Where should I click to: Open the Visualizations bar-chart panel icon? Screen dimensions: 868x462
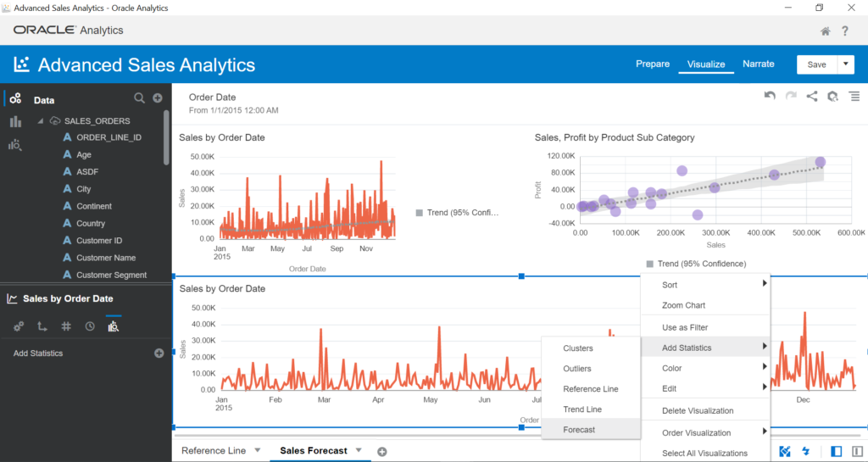(x=15, y=122)
